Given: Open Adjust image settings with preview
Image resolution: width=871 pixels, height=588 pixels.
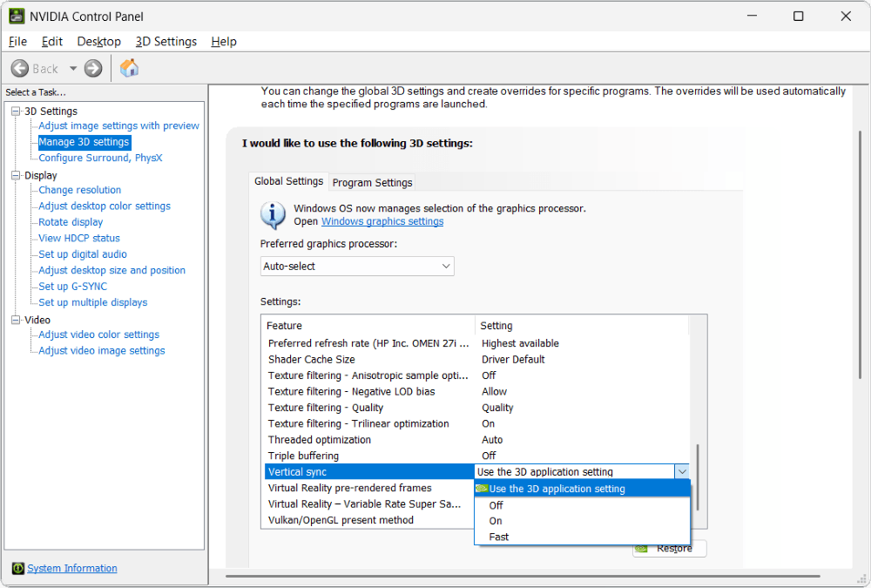Looking at the screenshot, I should pyautogui.click(x=118, y=125).
